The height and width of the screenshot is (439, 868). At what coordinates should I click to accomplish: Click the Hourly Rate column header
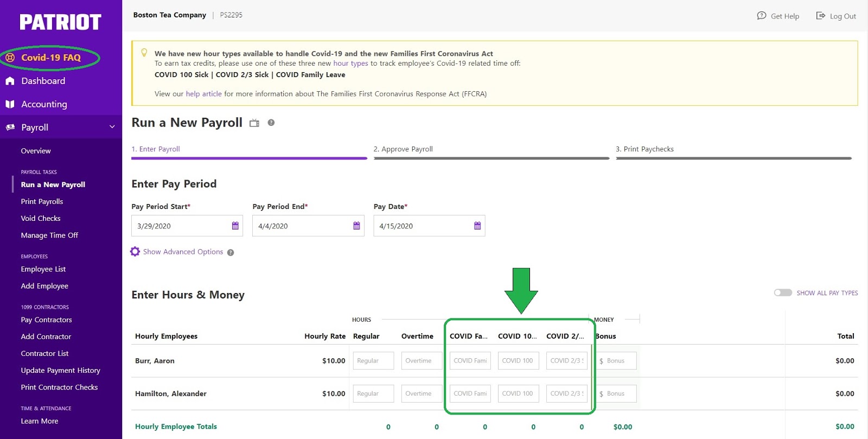coord(325,336)
